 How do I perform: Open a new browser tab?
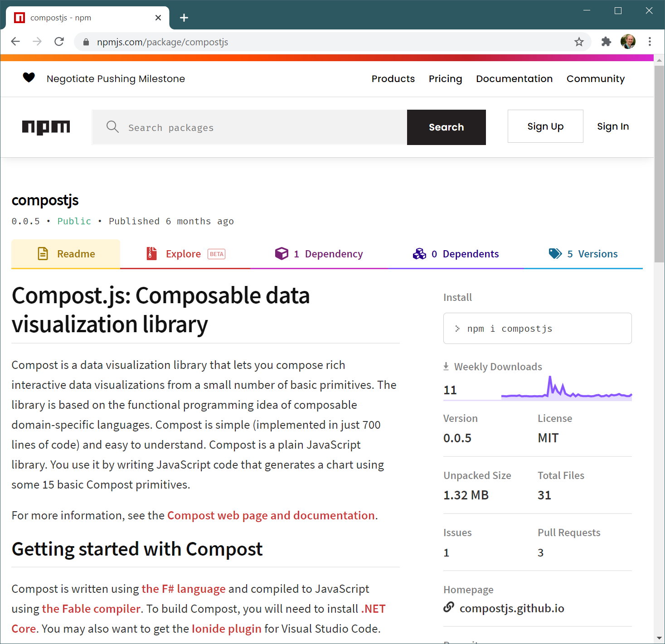click(184, 18)
